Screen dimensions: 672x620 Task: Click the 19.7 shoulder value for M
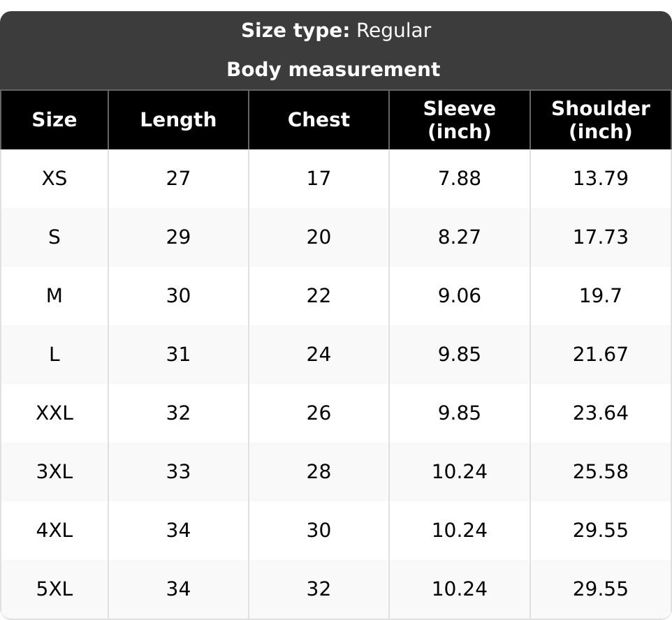click(x=601, y=295)
